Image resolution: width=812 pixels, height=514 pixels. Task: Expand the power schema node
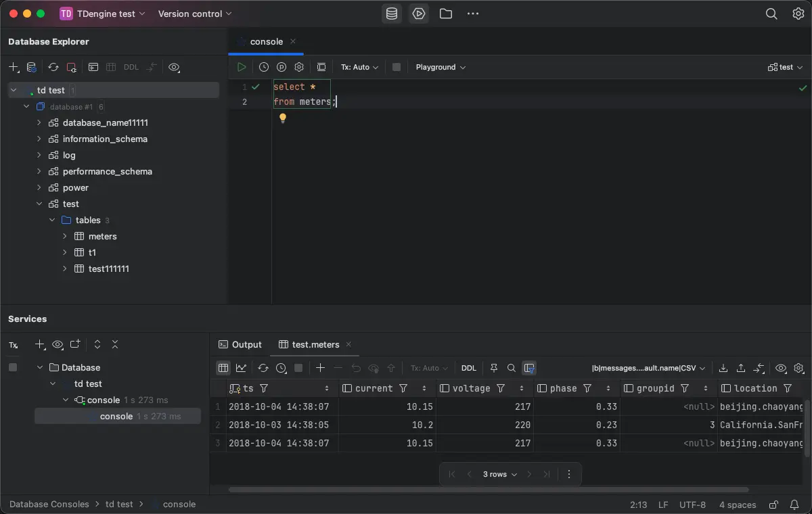click(39, 187)
